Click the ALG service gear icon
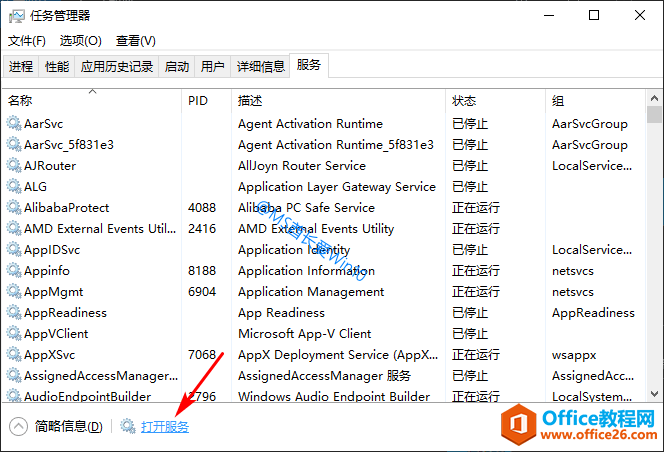664x452 pixels. tap(14, 186)
